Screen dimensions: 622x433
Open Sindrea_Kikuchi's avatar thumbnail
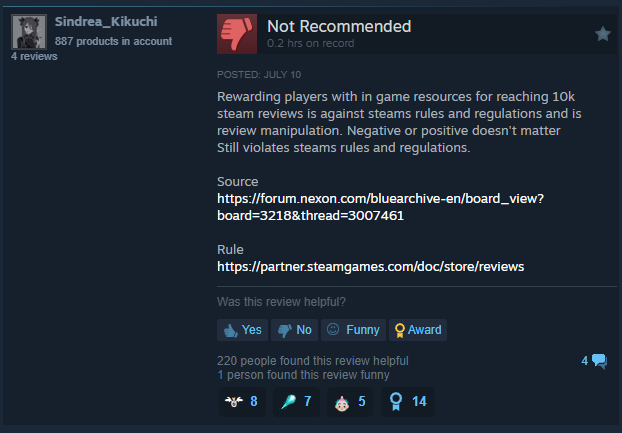[29, 32]
